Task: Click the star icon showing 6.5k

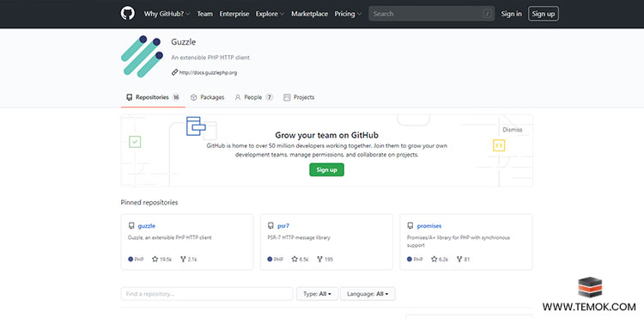Action: tap(295, 260)
